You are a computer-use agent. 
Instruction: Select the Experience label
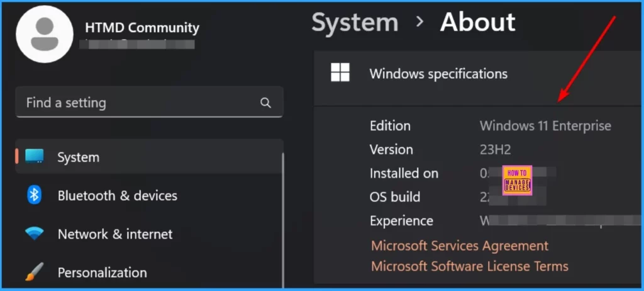click(402, 221)
